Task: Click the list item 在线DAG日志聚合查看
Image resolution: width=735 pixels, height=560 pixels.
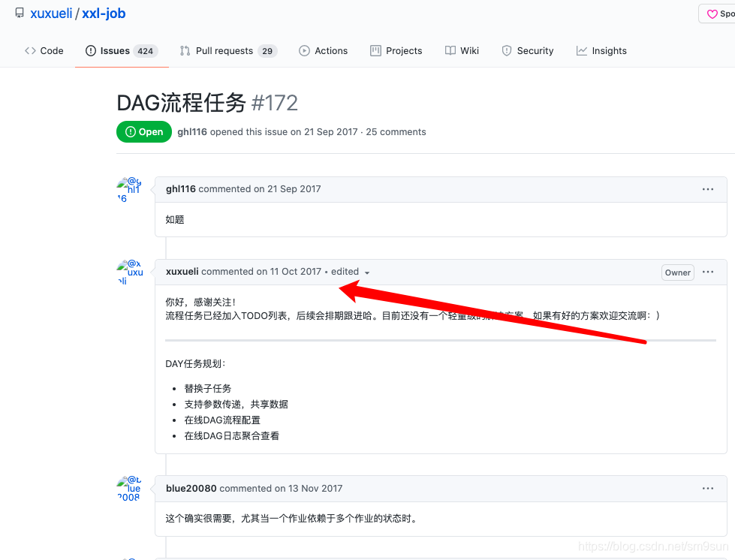Action: tap(231, 436)
